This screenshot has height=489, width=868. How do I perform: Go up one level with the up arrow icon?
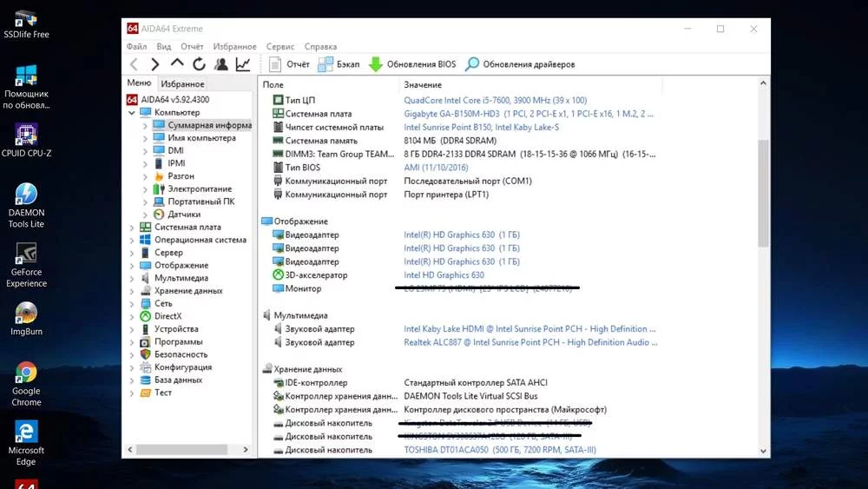(x=177, y=63)
